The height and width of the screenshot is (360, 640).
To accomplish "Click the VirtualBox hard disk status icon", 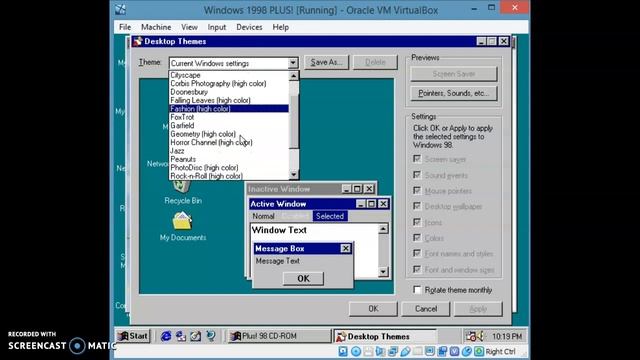I will 343,351.
